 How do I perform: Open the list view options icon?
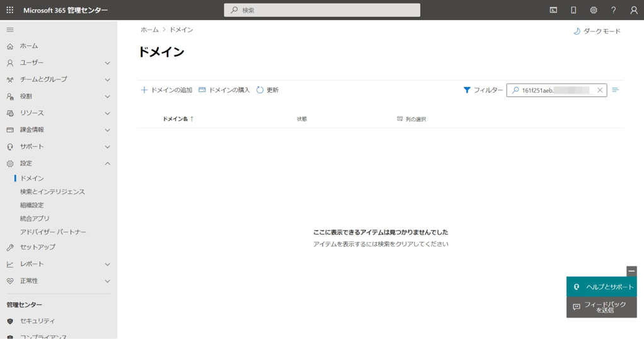[616, 90]
